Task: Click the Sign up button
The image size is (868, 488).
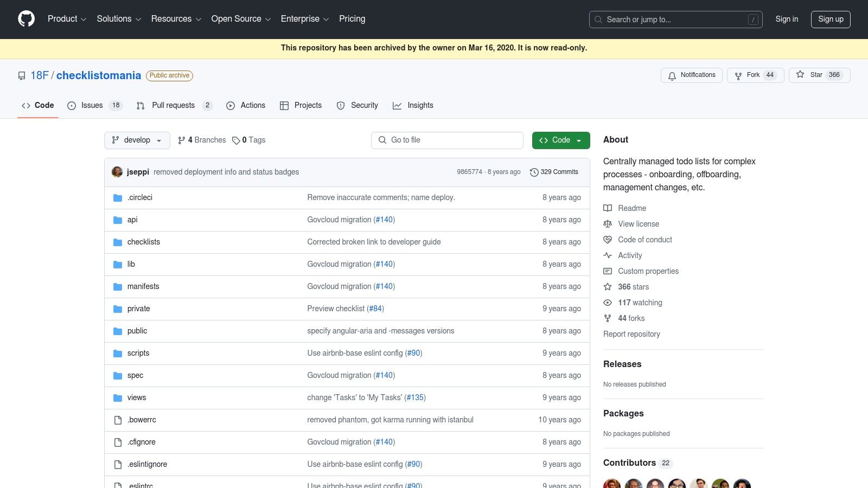Action: tap(831, 20)
